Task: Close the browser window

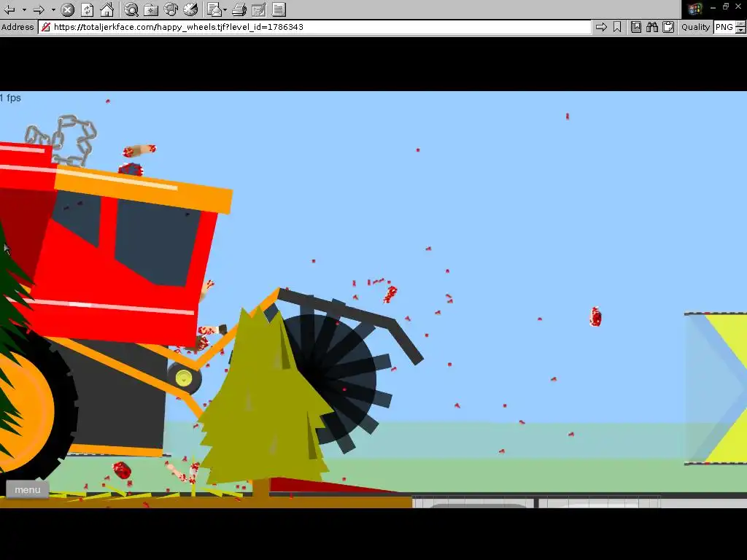Action: click(740, 7)
